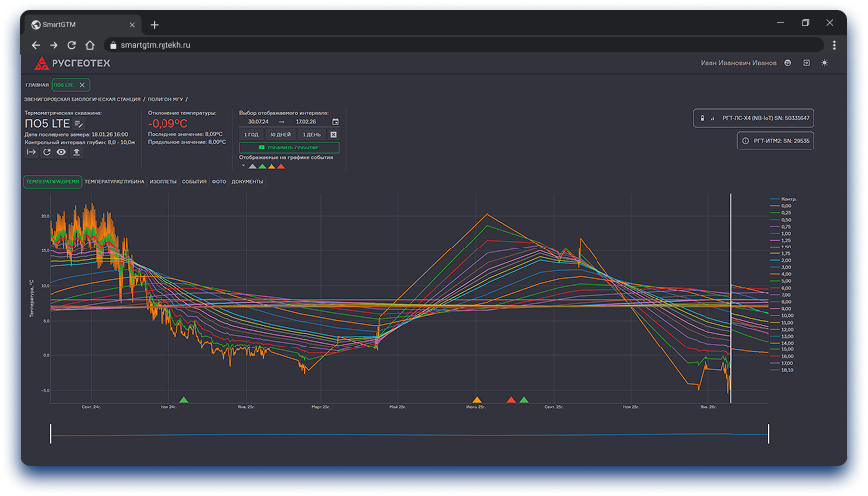868x496 pixels.
Task: Click the ДОБАВИТЬ СОБЫТИЕ button
Action: [289, 148]
